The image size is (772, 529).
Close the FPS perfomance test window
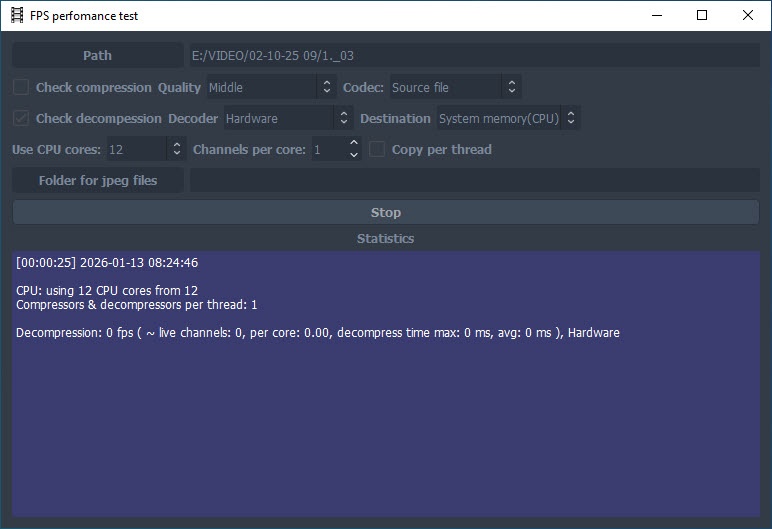pos(748,15)
